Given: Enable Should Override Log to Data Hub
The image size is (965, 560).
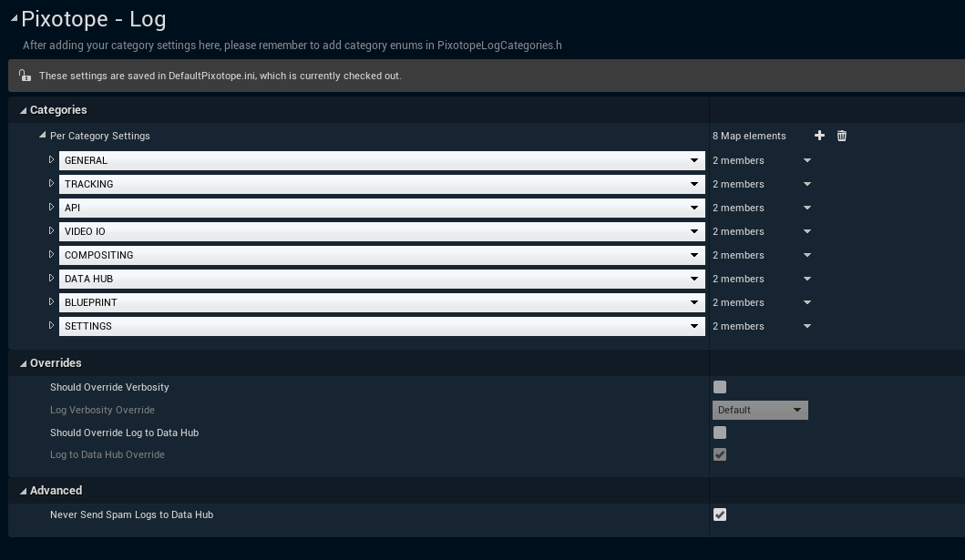Looking at the screenshot, I should pyautogui.click(x=720, y=433).
